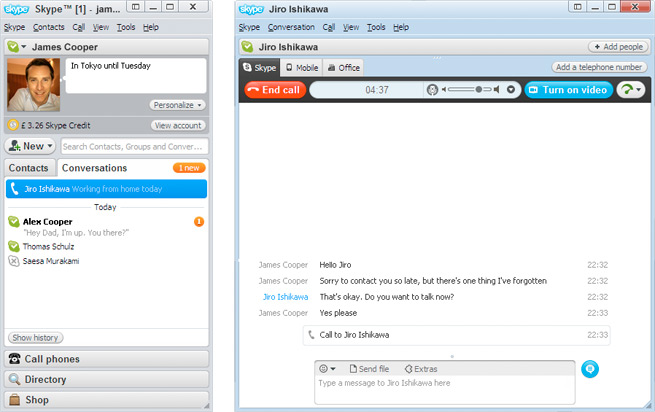Open Skype menu in contacts window
Viewport: 655px width, 412px height.
(x=15, y=27)
